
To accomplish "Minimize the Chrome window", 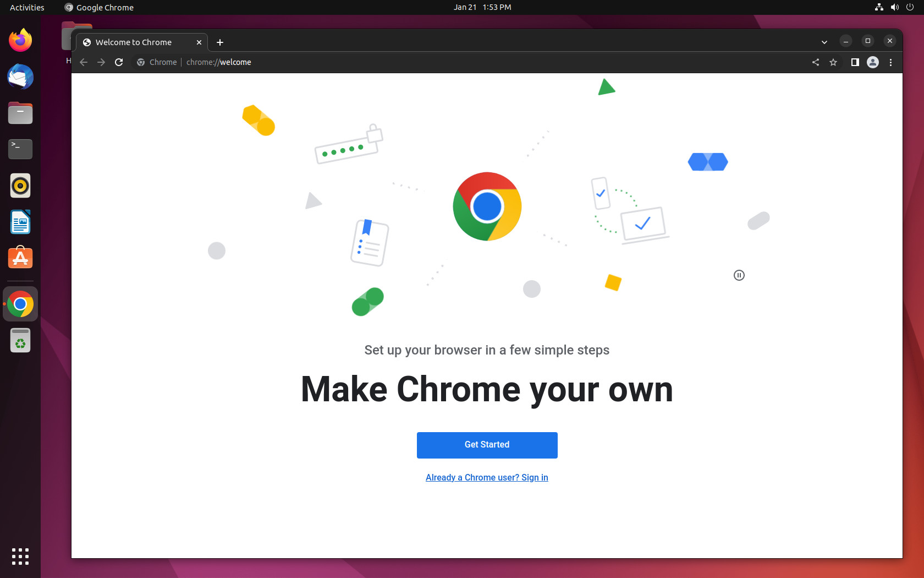I will coord(846,41).
